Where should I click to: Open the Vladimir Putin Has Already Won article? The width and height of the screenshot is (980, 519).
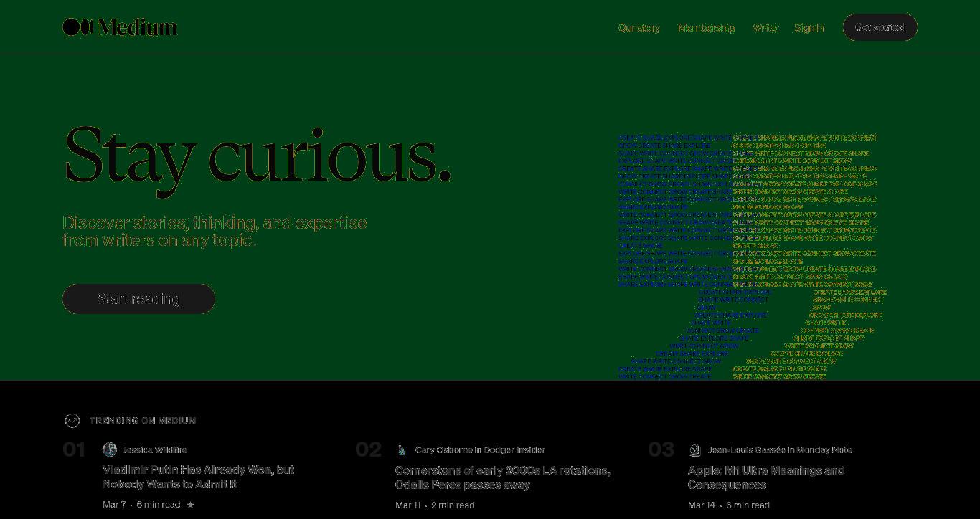[x=198, y=477]
